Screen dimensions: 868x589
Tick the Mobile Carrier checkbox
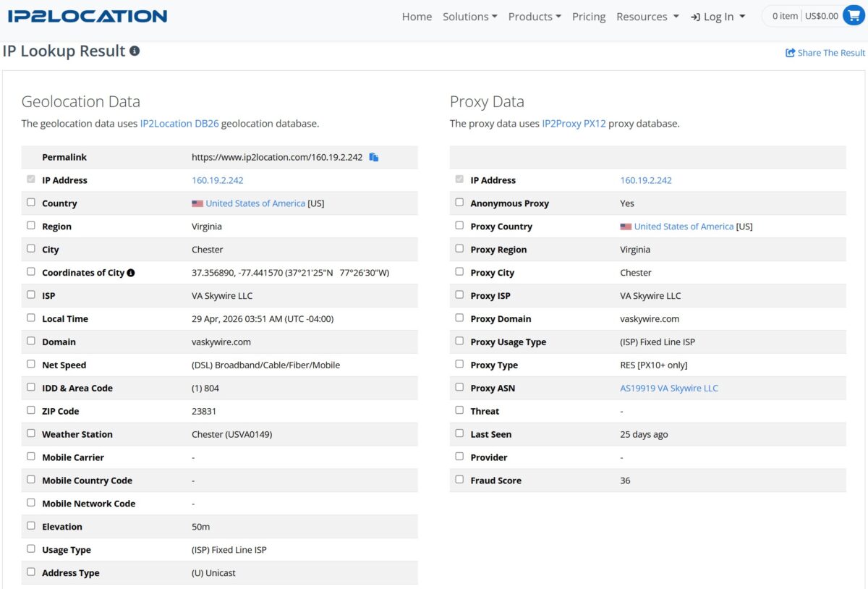pos(31,457)
